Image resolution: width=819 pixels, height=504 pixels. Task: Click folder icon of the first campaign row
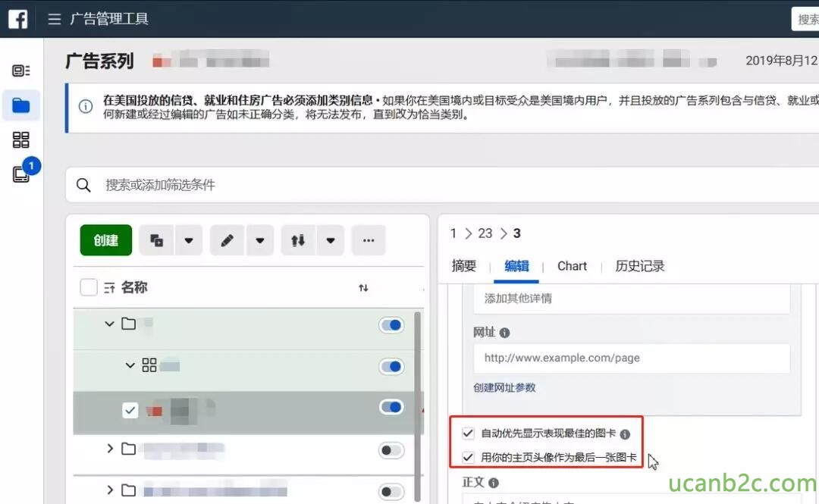coord(128,324)
